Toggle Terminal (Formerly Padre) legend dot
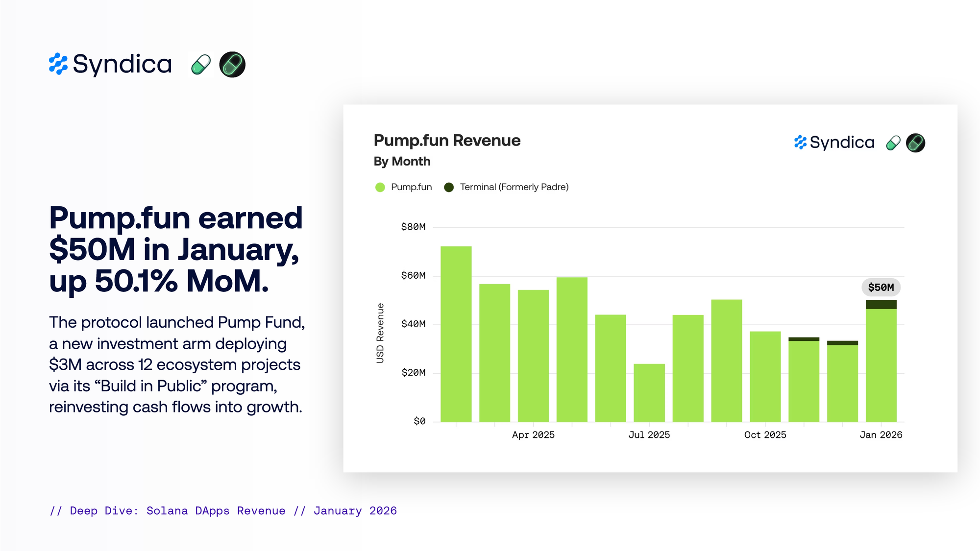 448,187
